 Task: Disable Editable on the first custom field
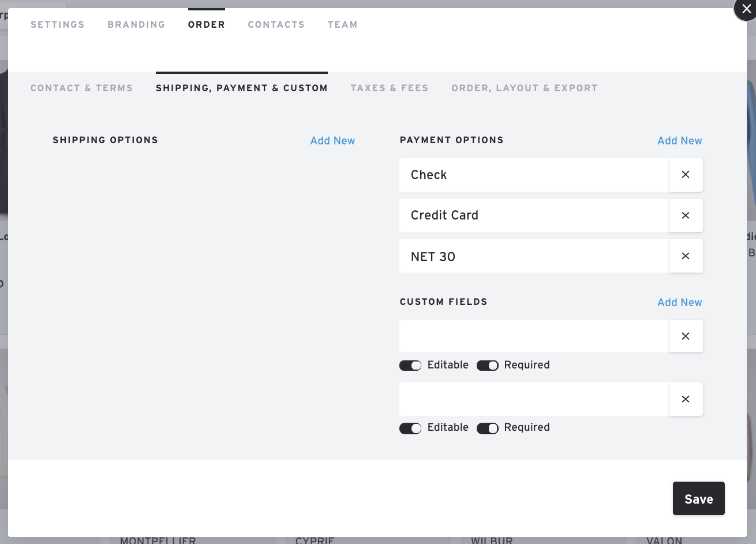(x=410, y=365)
